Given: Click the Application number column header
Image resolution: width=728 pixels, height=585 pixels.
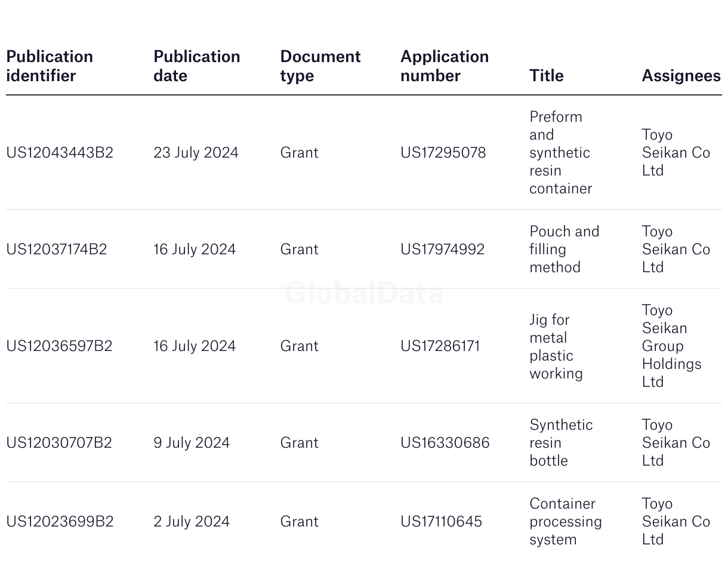Looking at the screenshot, I should tap(445, 66).
